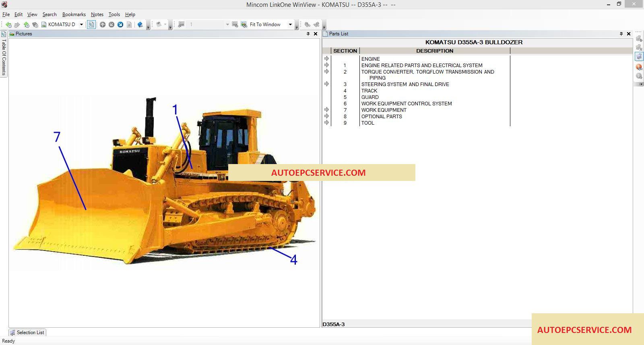The width and height of the screenshot is (644, 345).
Task: Click the grey info-arrow icon in right sidebar
Action: point(639,76)
